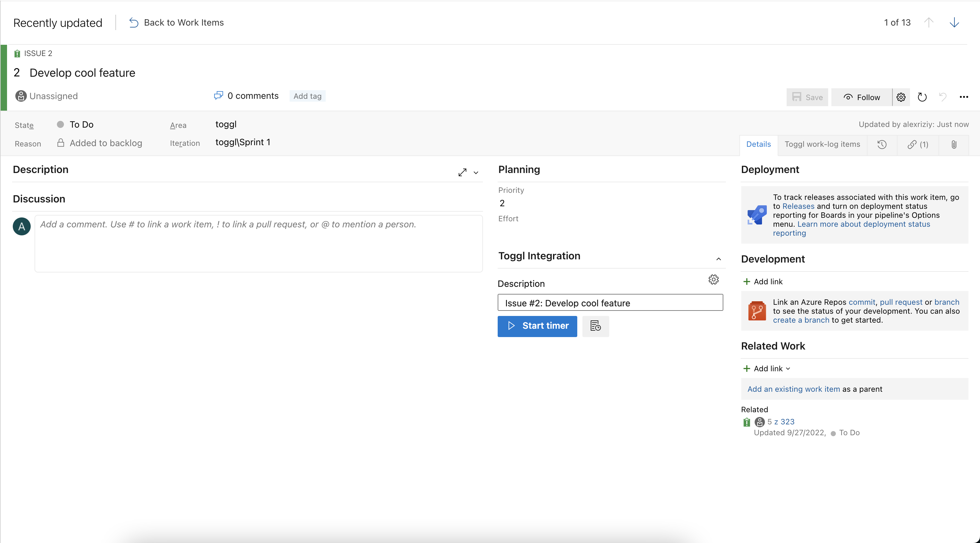Start the Toggl timer
This screenshot has height=543, width=980.
click(537, 326)
